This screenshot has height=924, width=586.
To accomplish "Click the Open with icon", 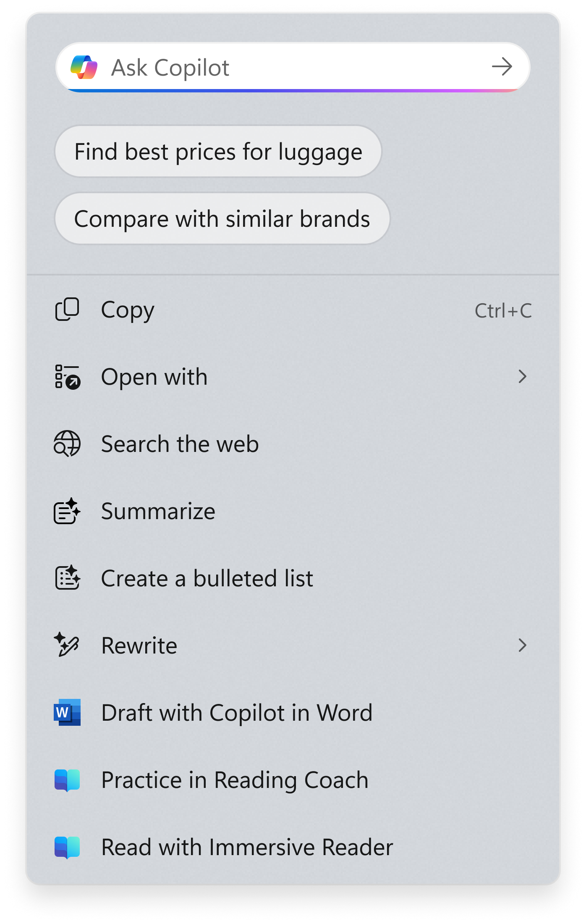I will point(67,377).
